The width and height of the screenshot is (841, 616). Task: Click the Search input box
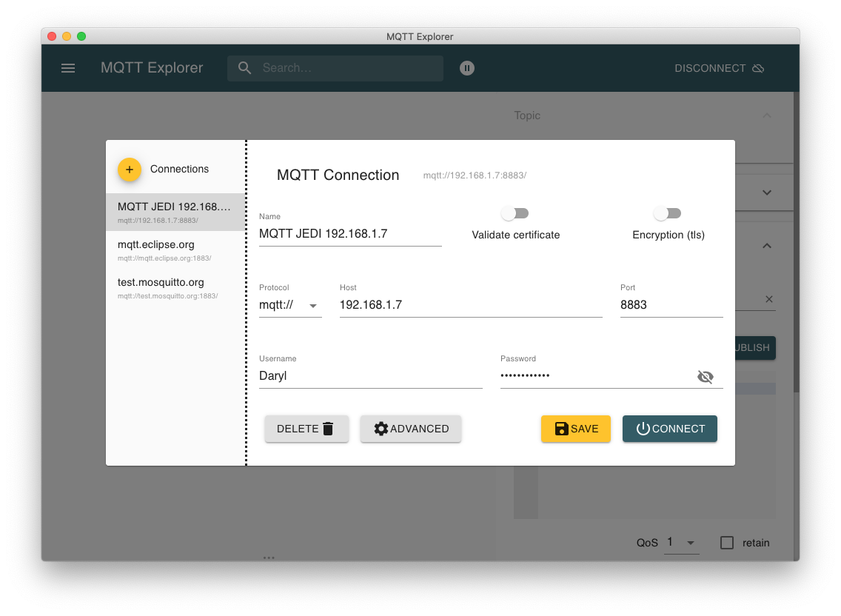pos(335,68)
